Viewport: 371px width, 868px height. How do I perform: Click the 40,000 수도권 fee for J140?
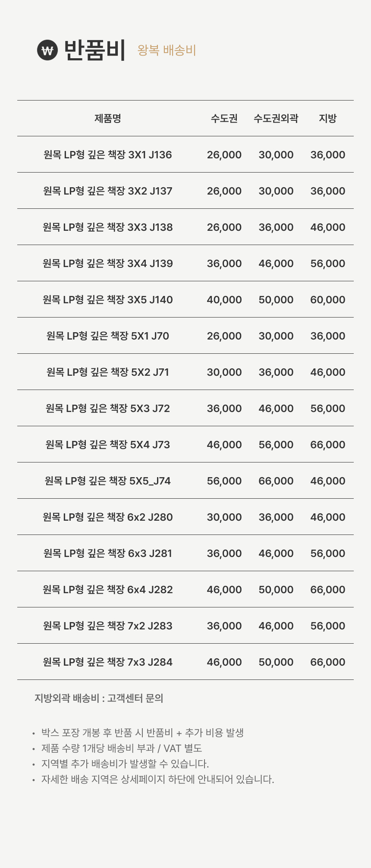tap(224, 300)
